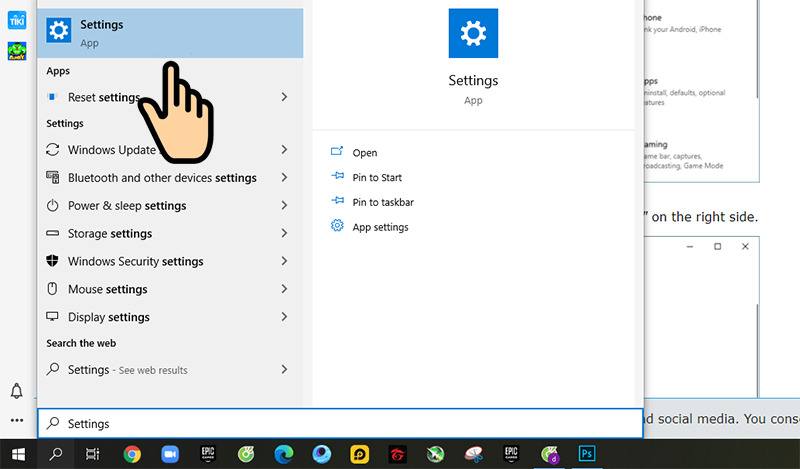
Task: Select the Reset settings app result
Action: 170,97
